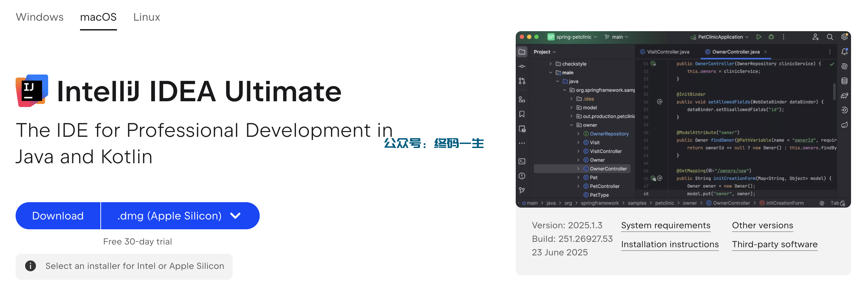Open AI Assistant spiral icon in right sidebar
Screen dimensions: 868x296
coord(845,66)
